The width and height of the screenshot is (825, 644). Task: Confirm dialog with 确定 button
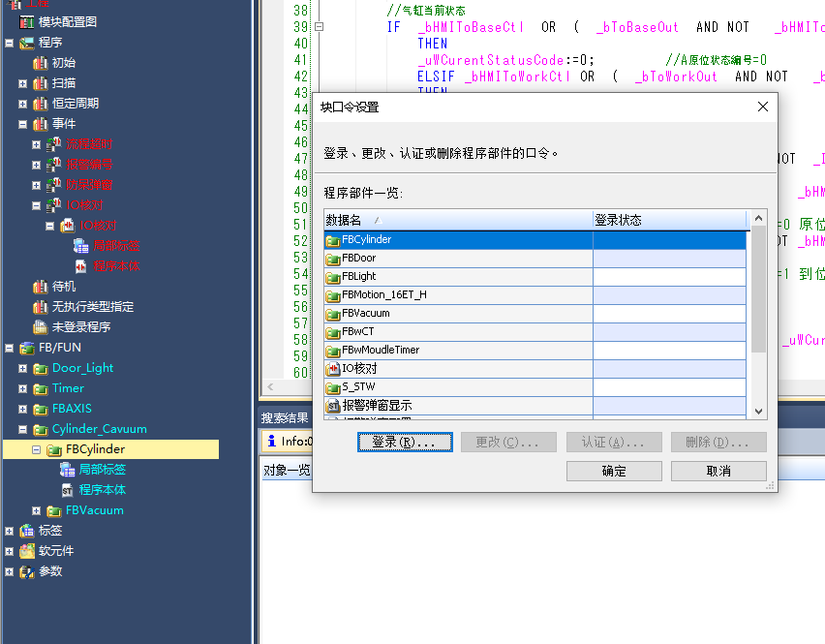[x=614, y=472]
